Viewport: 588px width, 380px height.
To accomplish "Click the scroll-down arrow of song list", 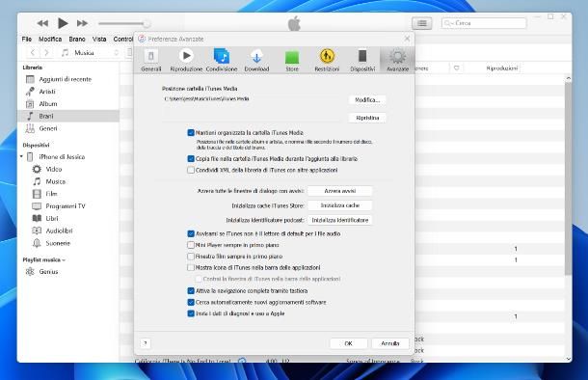I will [x=568, y=359].
